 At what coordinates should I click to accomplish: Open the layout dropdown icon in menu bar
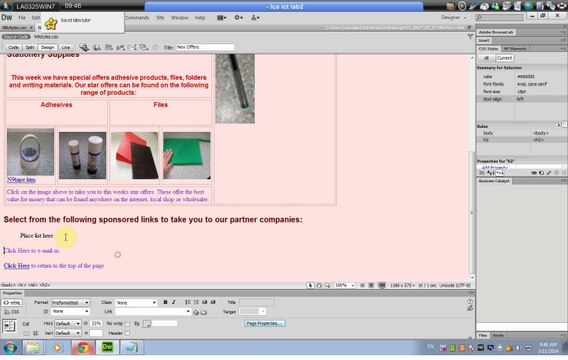(x=221, y=18)
